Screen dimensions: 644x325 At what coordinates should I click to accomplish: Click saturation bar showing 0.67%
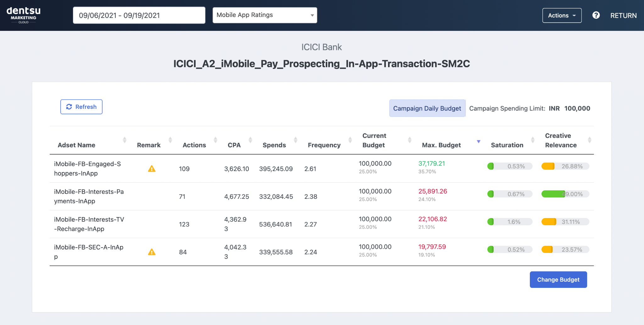click(510, 194)
